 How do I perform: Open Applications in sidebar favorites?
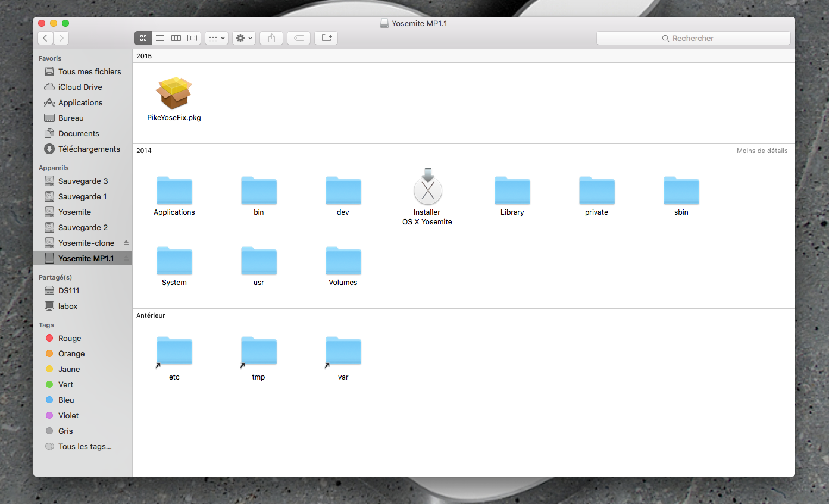tap(83, 102)
